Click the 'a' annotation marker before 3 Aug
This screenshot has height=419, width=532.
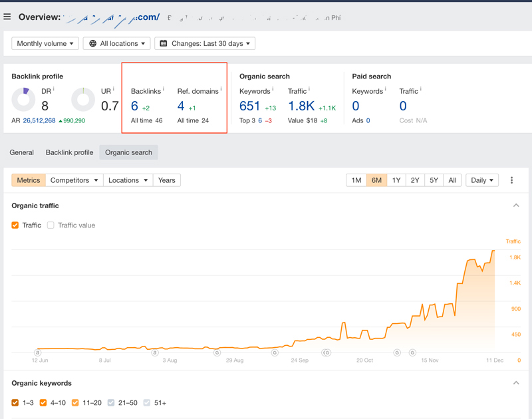pos(155,353)
